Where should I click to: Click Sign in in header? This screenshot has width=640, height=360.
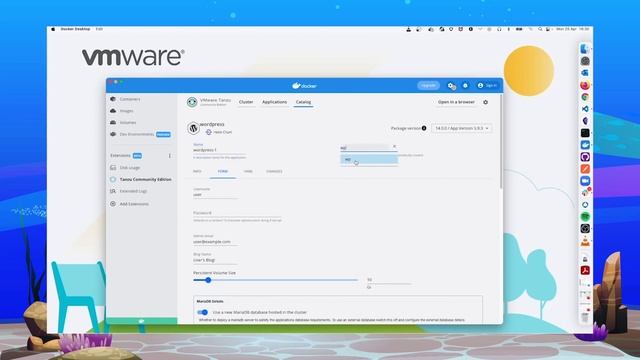click(x=487, y=86)
